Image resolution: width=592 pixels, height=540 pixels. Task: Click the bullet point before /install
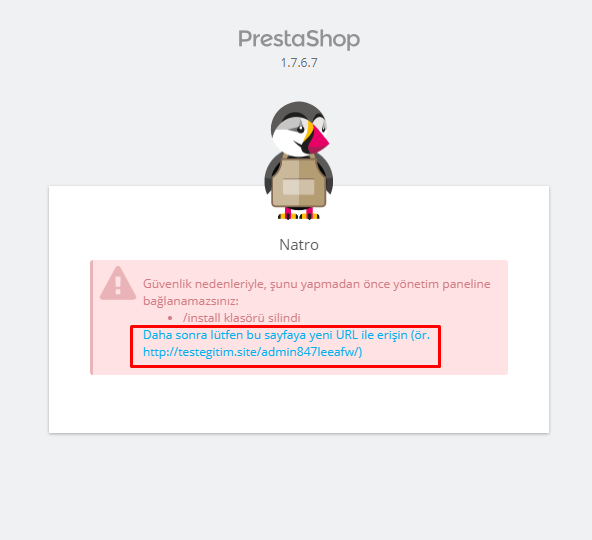coord(170,318)
